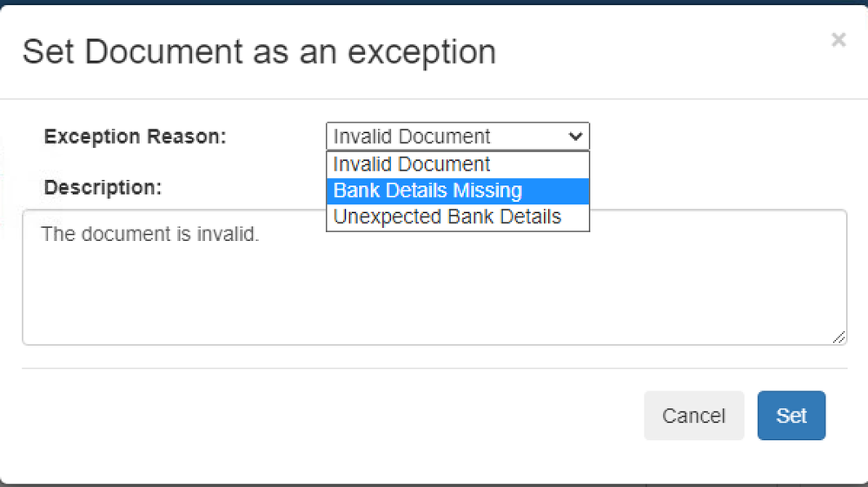Click blank header area right of title
The height and width of the screenshot is (487, 868).
(x=660, y=52)
